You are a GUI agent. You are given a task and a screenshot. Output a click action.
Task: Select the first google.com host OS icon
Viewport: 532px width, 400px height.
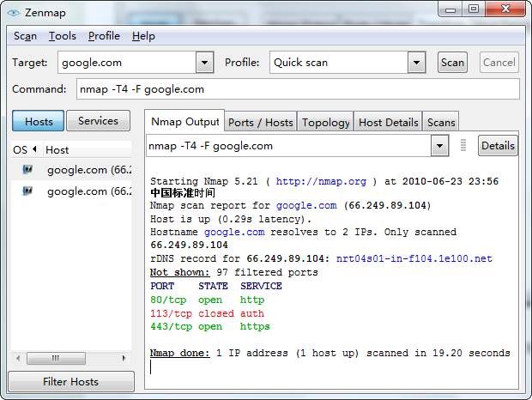click(27, 169)
